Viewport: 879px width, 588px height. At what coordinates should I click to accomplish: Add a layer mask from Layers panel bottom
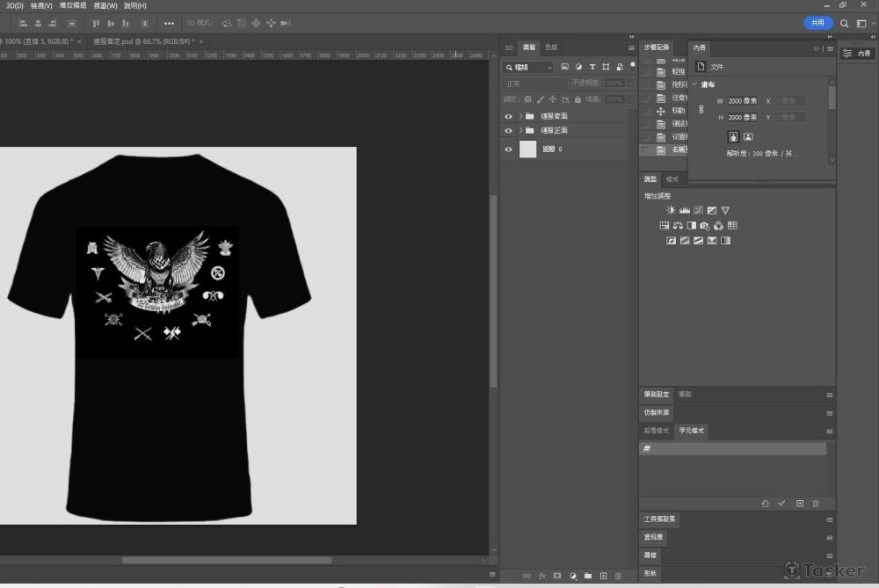pyautogui.click(x=557, y=576)
